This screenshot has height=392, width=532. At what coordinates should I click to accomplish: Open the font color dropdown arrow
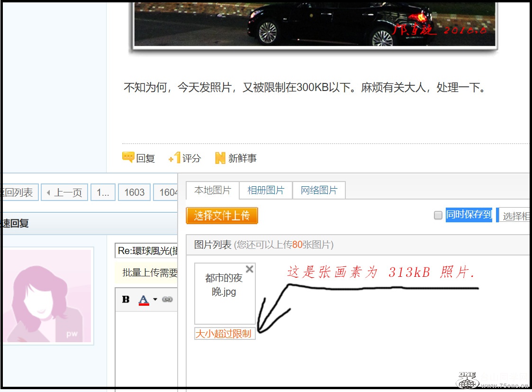pos(155,300)
